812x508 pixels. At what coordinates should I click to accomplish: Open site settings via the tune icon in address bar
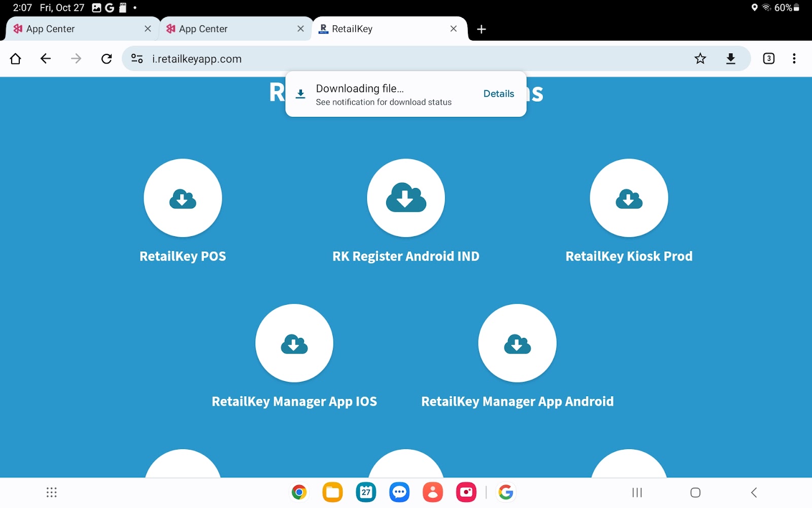136,58
